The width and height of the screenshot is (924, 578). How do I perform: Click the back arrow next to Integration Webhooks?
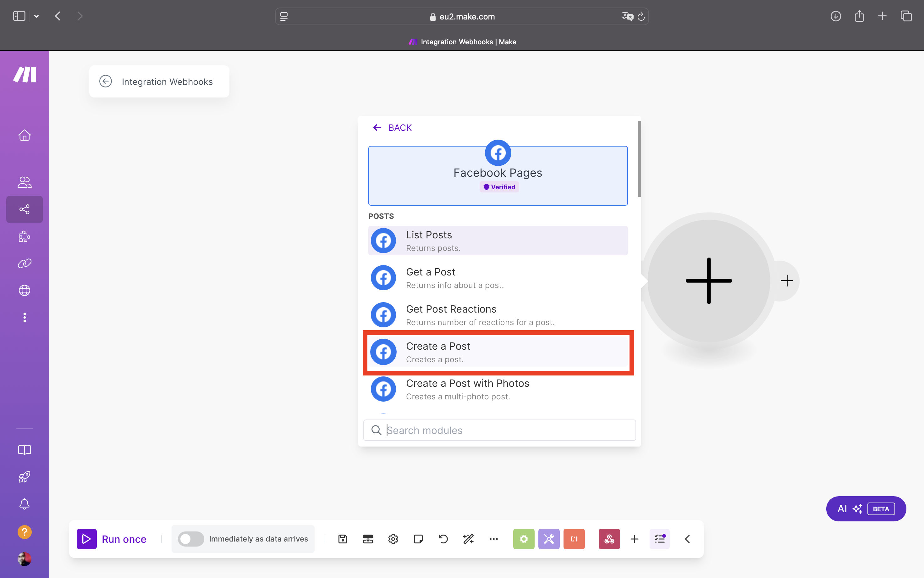click(x=105, y=81)
